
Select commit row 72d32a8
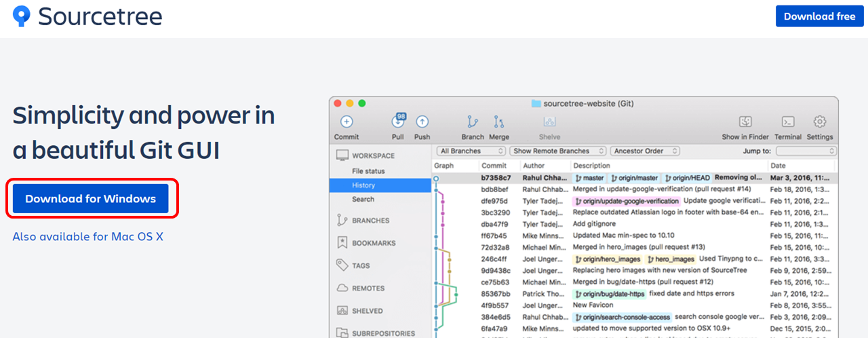click(635, 247)
